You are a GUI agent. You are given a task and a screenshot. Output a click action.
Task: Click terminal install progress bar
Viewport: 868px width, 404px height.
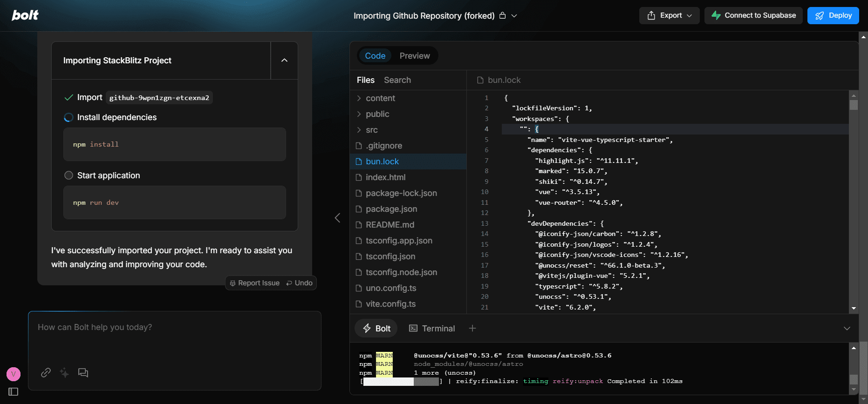[401, 382]
